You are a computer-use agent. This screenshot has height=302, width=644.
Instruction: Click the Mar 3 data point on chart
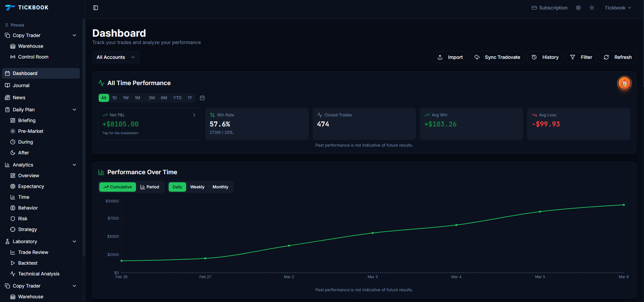pyautogui.click(x=373, y=233)
